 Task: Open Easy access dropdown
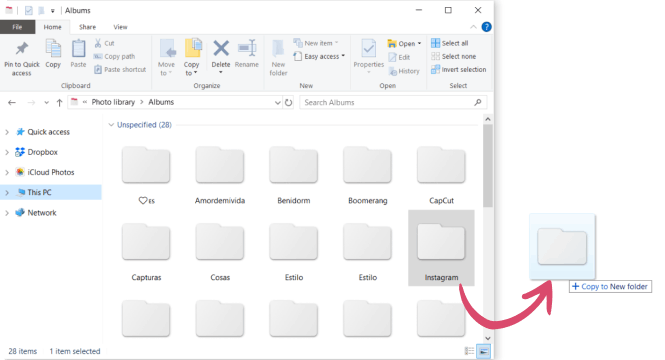pos(319,56)
